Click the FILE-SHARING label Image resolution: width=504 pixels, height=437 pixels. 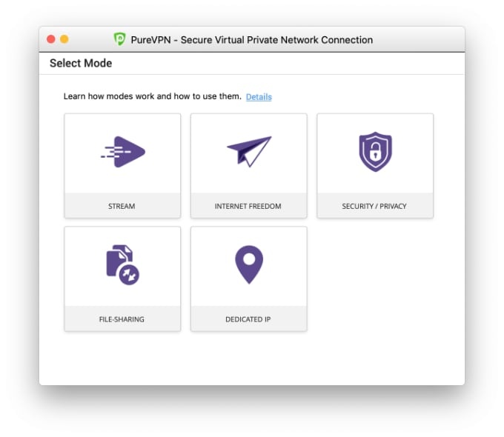click(x=122, y=319)
